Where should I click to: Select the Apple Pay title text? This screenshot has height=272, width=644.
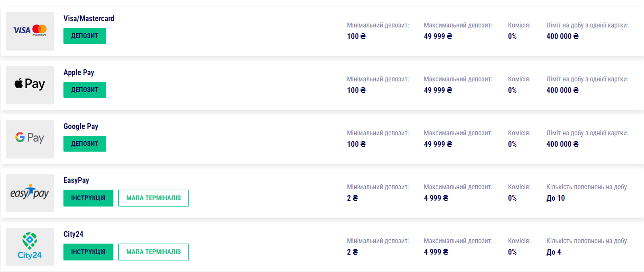(79, 73)
